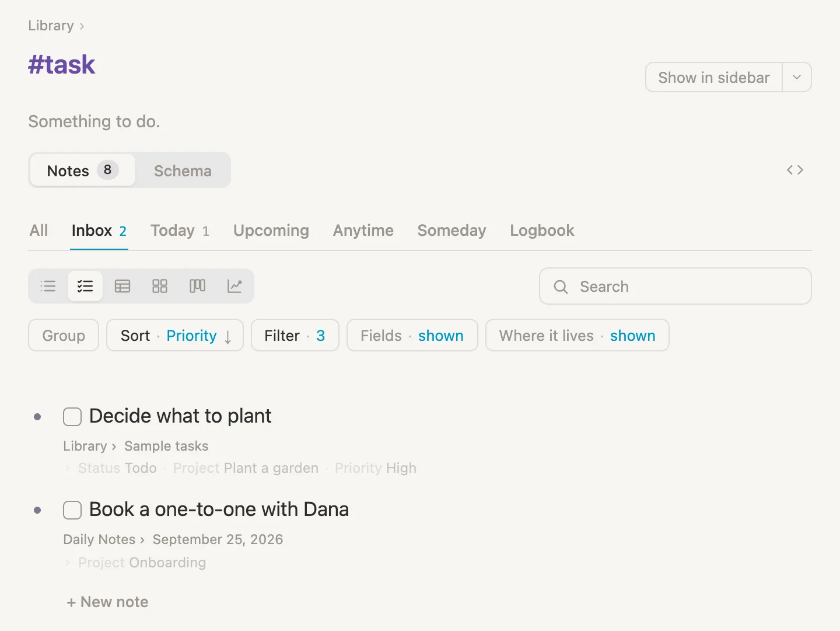Add a note with + New note
Image resolution: width=840 pixels, height=631 pixels.
108,602
